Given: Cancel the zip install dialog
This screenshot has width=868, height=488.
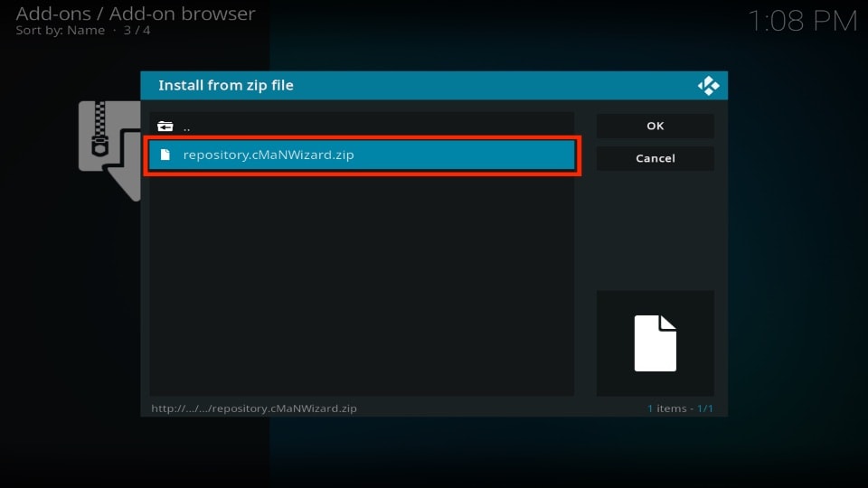Looking at the screenshot, I should (x=655, y=158).
